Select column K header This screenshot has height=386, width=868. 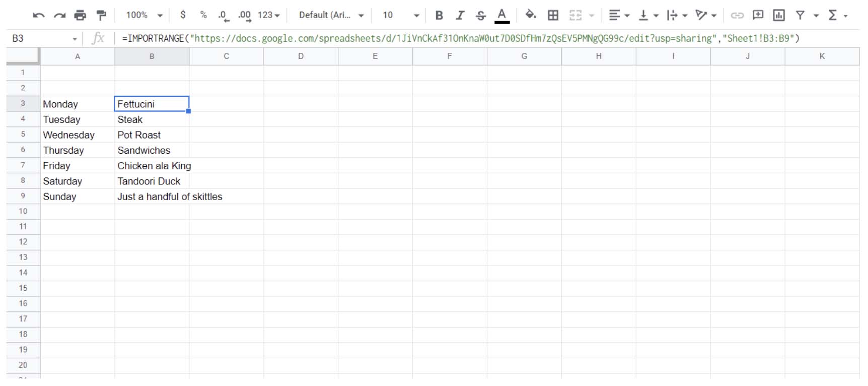pyautogui.click(x=822, y=56)
